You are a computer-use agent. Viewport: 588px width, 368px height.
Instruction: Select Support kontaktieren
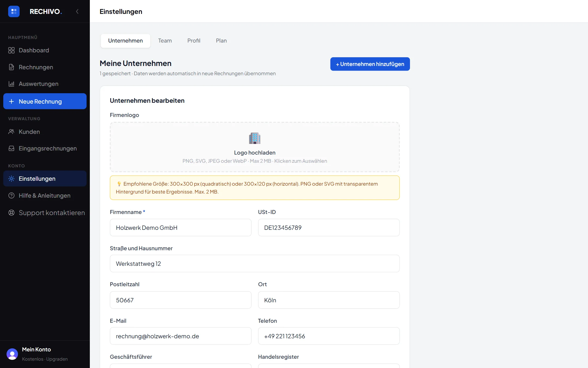52,213
